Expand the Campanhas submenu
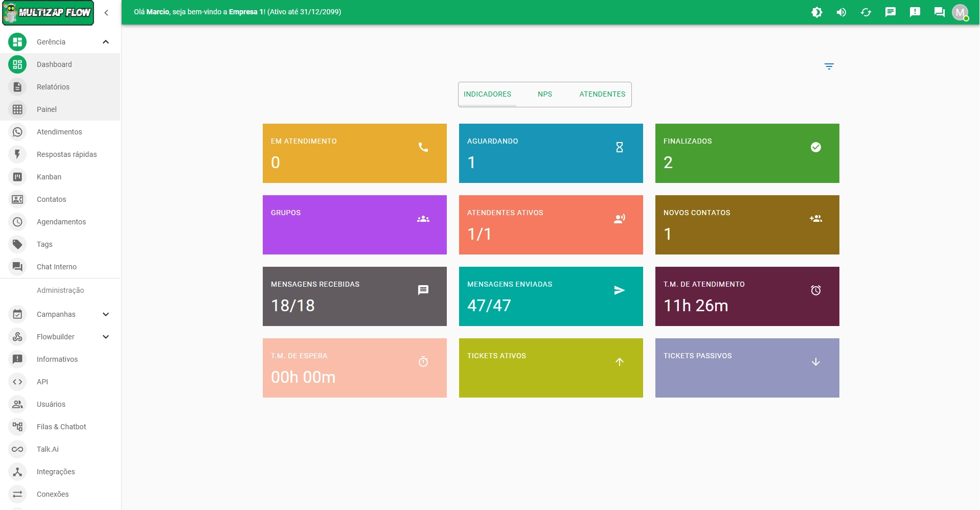This screenshot has height=510, width=980. click(106, 314)
